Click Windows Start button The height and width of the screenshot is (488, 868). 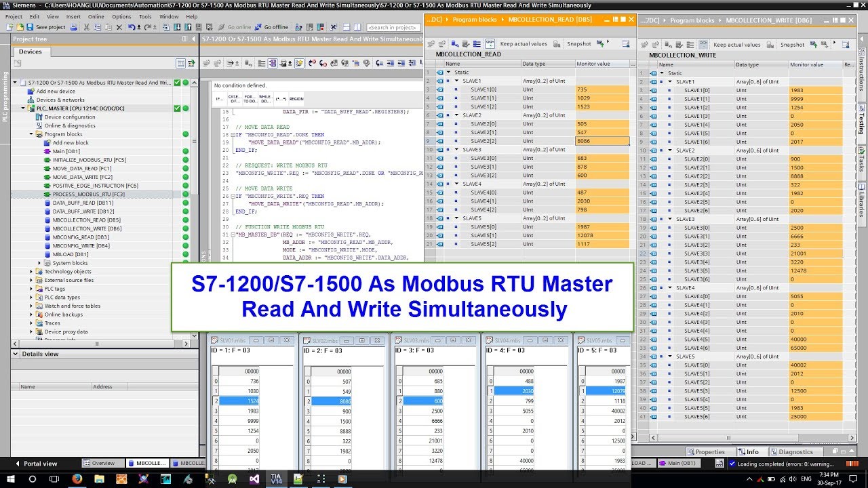(x=11, y=479)
